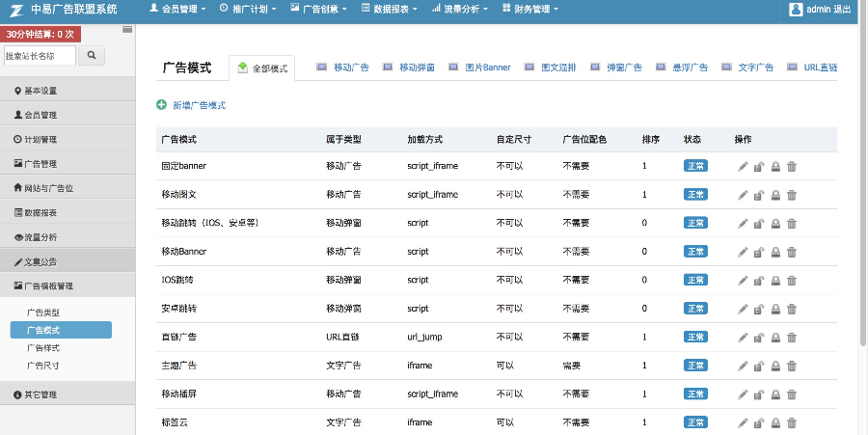
Task: Expand the sidebar 广告管理 section
Action: click(68, 164)
